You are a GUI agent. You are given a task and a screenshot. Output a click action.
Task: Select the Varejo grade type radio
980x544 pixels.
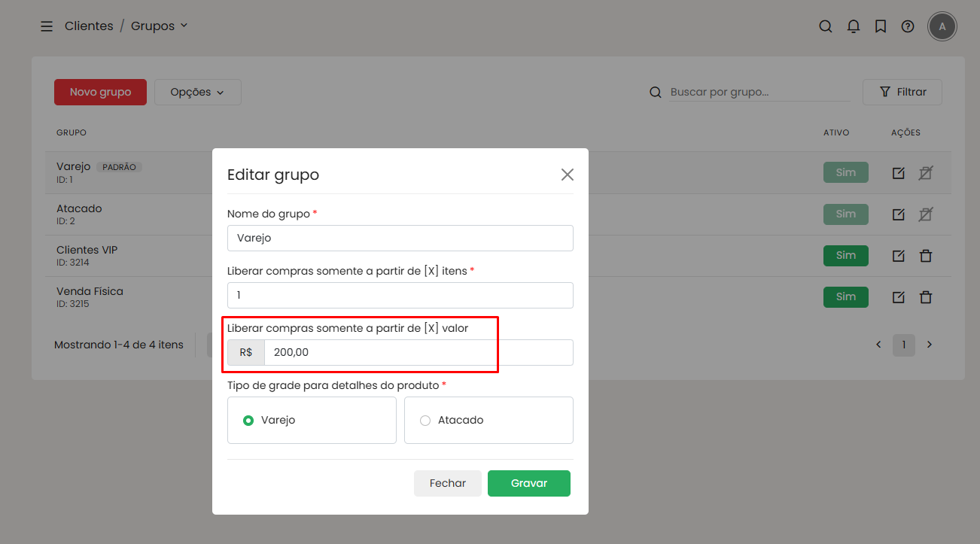coord(248,421)
